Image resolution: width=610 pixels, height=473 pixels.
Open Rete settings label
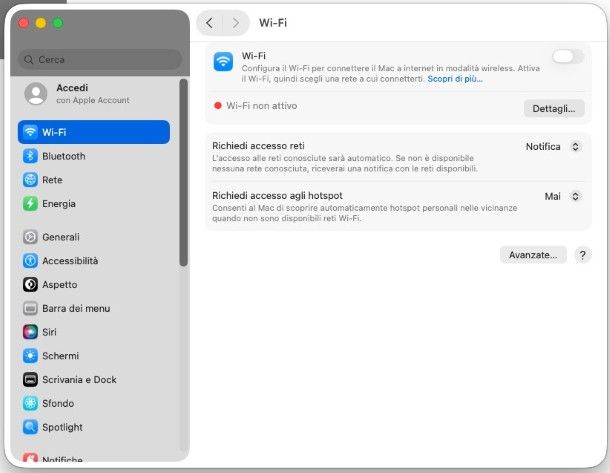(52, 180)
